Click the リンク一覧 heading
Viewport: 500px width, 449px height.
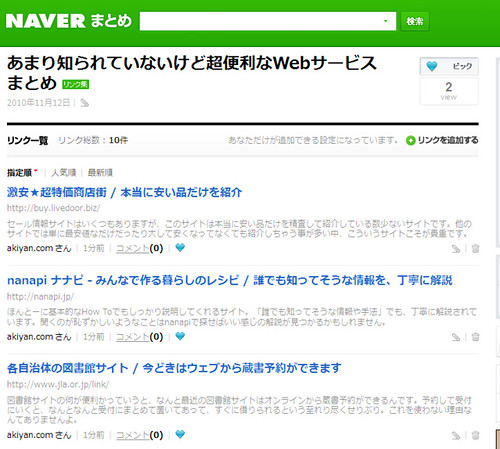pyautogui.click(x=27, y=140)
